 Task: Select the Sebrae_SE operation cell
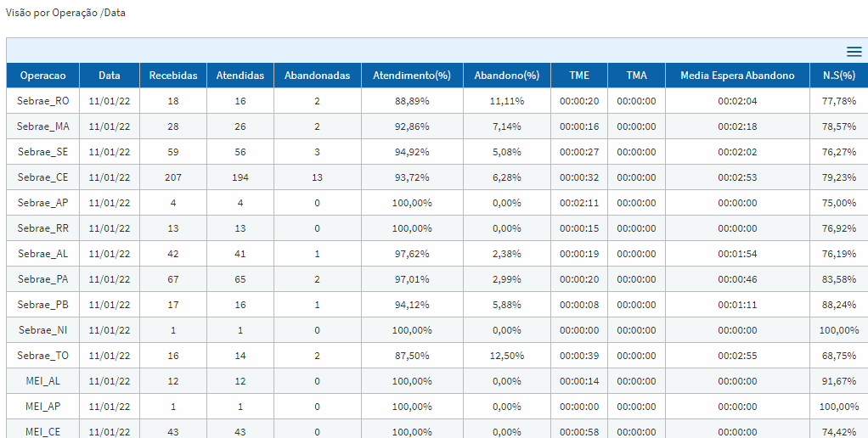point(43,152)
